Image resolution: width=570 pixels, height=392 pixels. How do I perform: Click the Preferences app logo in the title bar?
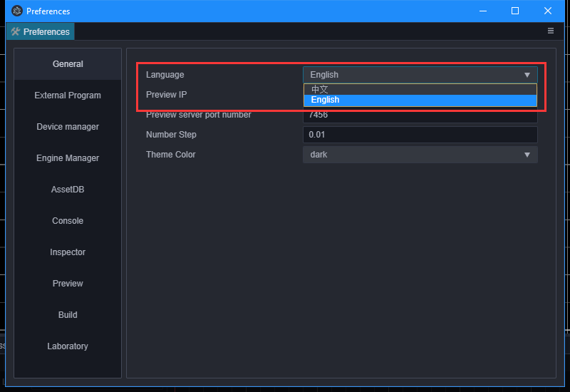[16, 11]
